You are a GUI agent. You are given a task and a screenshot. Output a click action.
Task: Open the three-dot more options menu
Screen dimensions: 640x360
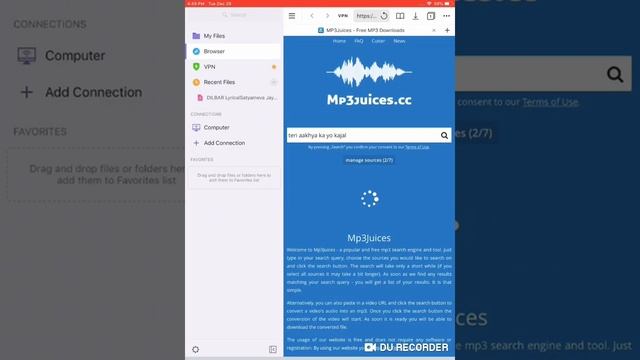click(447, 16)
